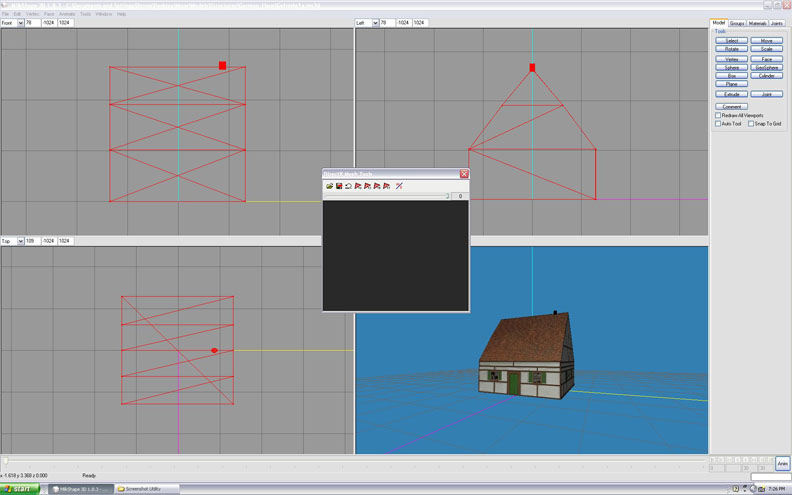Select the Select tool button
The width and height of the screenshot is (792, 495).
[x=731, y=40]
